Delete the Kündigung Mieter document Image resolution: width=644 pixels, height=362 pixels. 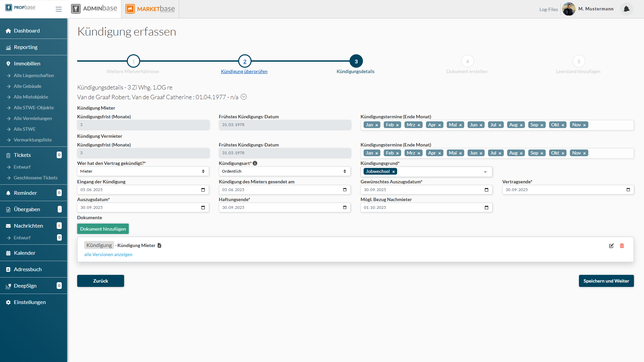[x=622, y=246]
